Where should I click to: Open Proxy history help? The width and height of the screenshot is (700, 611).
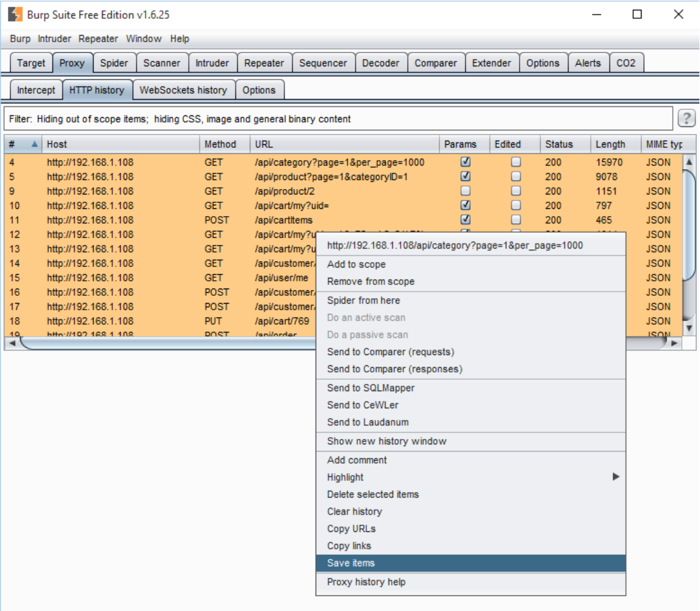471,582
